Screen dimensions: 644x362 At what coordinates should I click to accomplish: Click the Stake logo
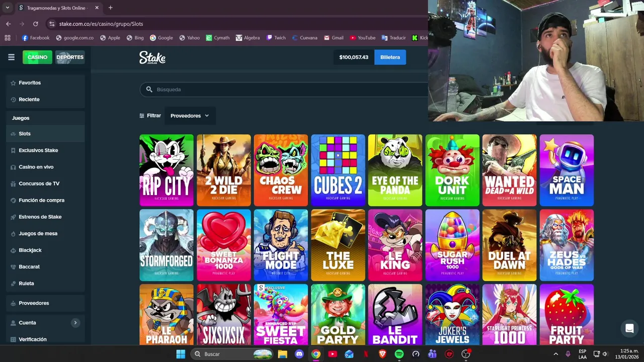click(152, 57)
